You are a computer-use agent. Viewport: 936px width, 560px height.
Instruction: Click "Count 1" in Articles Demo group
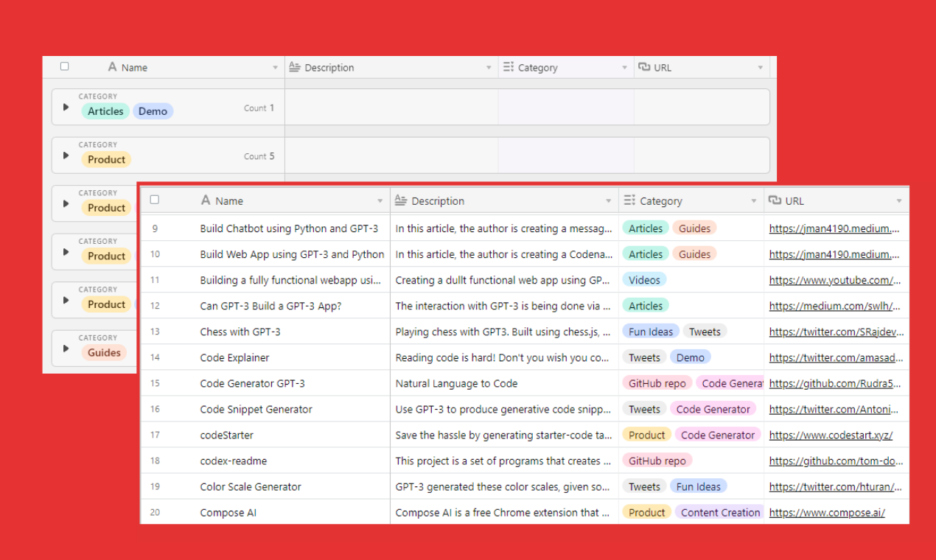coord(259,108)
